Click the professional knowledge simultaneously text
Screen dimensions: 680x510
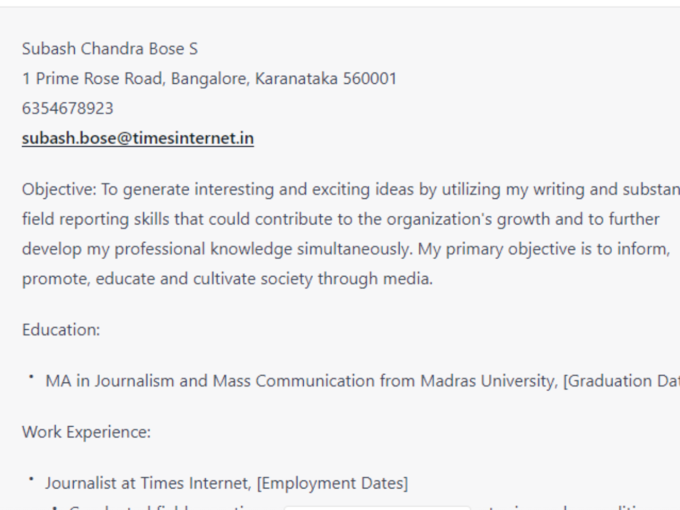pyautogui.click(x=264, y=249)
